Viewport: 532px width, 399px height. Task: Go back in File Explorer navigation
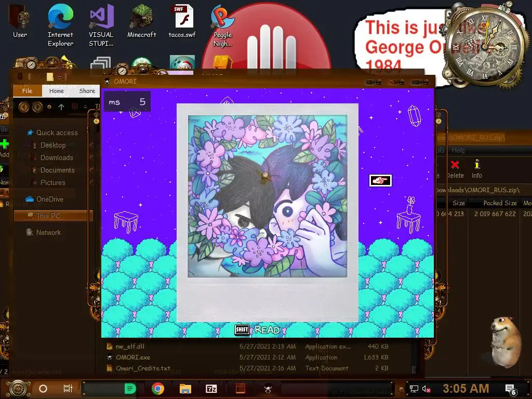coord(23,107)
